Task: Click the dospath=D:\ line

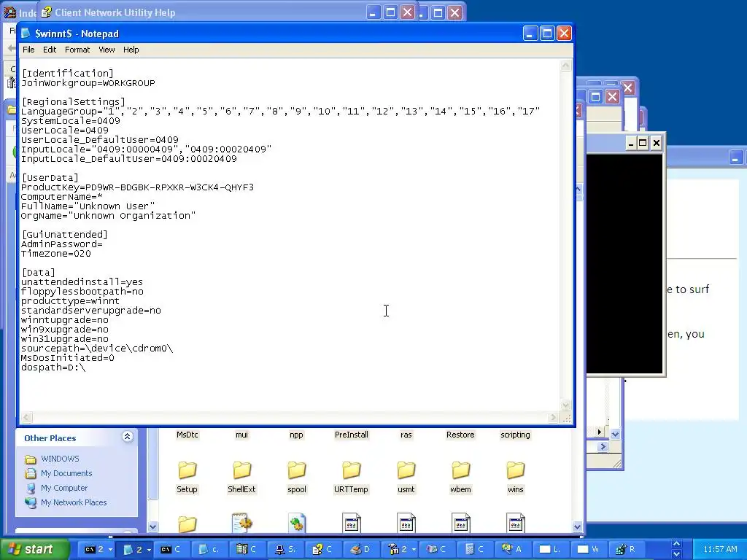Action: click(53, 367)
